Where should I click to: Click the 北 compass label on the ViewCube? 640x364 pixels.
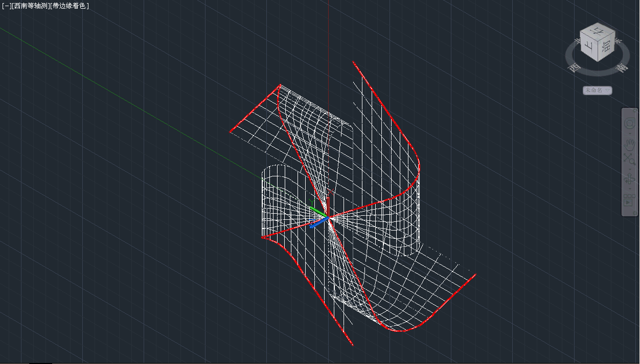click(x=578, y=42)
